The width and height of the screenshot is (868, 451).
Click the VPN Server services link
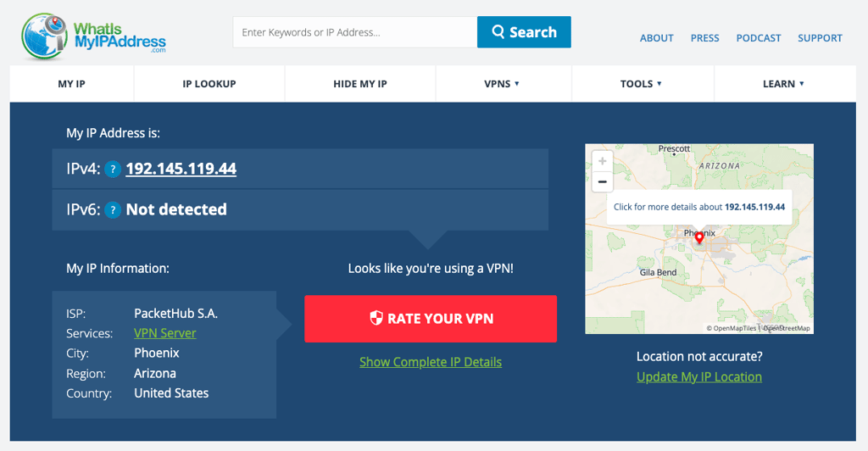tap(165, 333)
